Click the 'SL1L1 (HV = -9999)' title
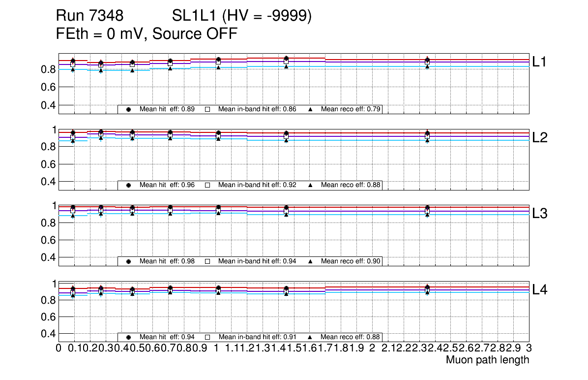This screenshot has width=588, height=380. [x=242, y=16]
